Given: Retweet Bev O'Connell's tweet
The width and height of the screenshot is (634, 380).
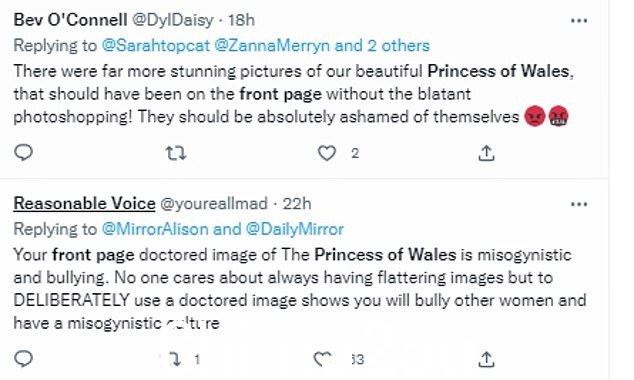Looking at the screenshot, I should 176,153.
